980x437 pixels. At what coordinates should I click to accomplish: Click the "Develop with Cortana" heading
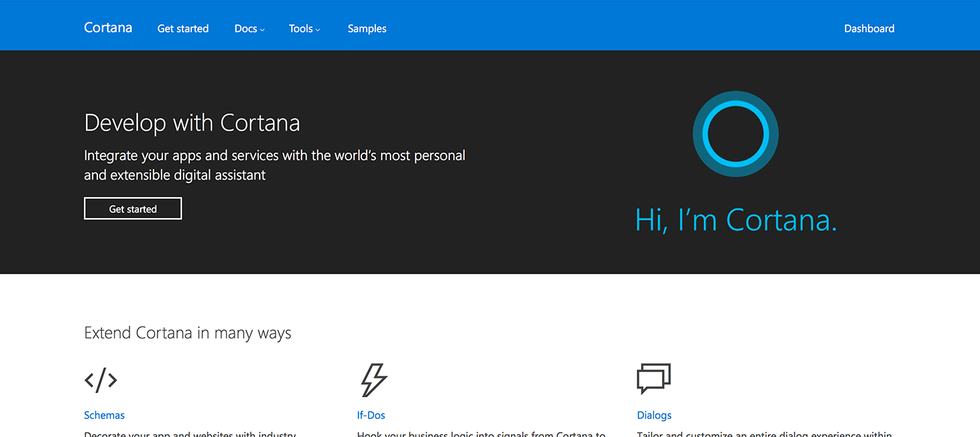click(192, 123)
